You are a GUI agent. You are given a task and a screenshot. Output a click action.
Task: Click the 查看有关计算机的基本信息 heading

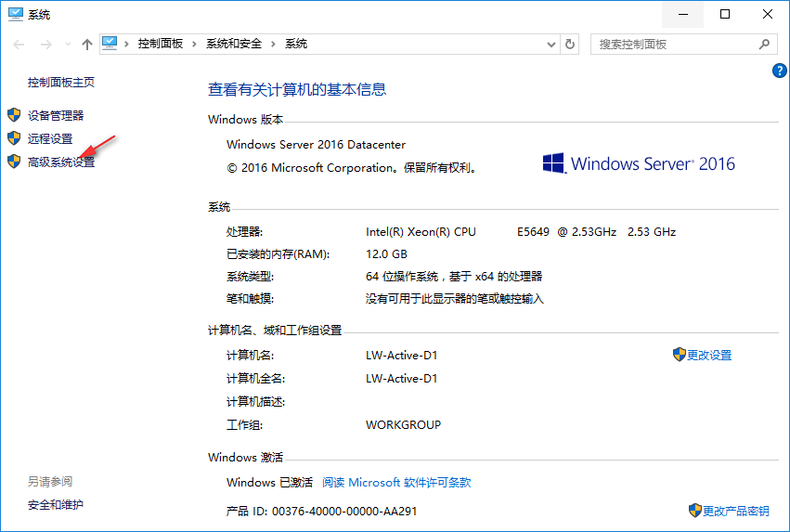click(297, 90)
